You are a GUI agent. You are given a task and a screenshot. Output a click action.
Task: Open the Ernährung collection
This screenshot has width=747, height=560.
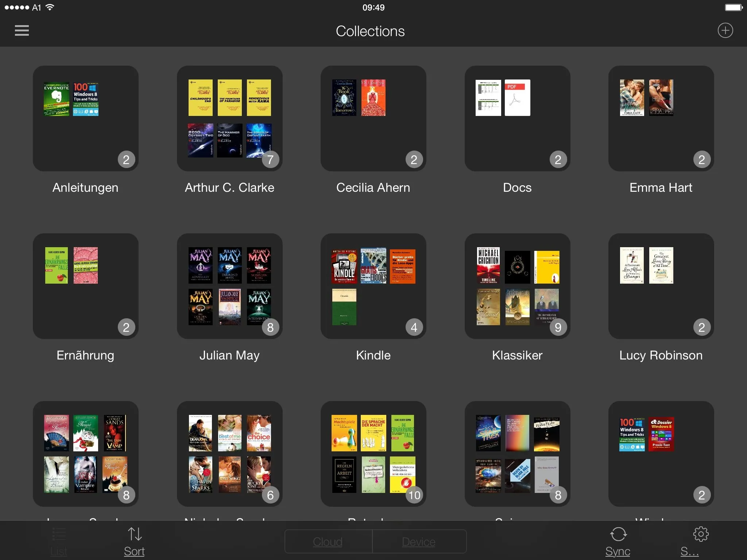pyautogui.click(x=86, y=287)
